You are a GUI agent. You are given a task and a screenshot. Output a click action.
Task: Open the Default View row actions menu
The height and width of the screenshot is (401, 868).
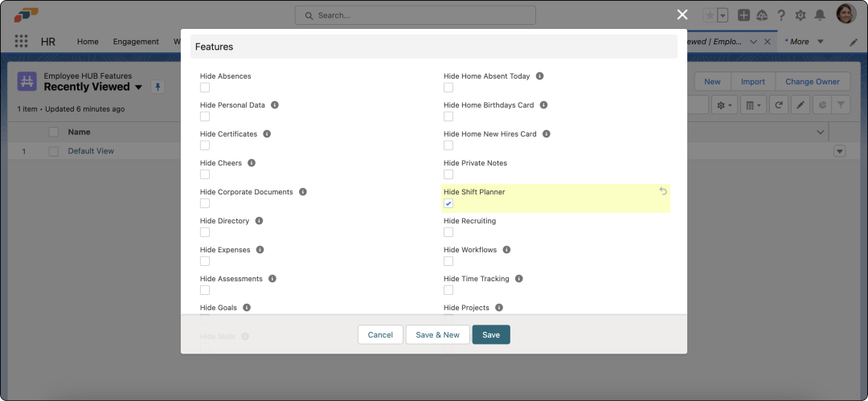pyautogui.click(x=840, y=151)
